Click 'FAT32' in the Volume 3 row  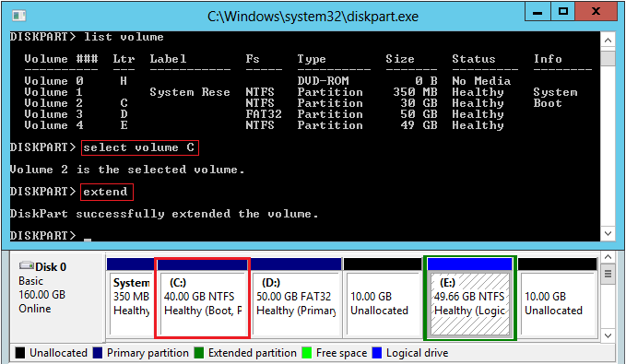pos(264,114)
